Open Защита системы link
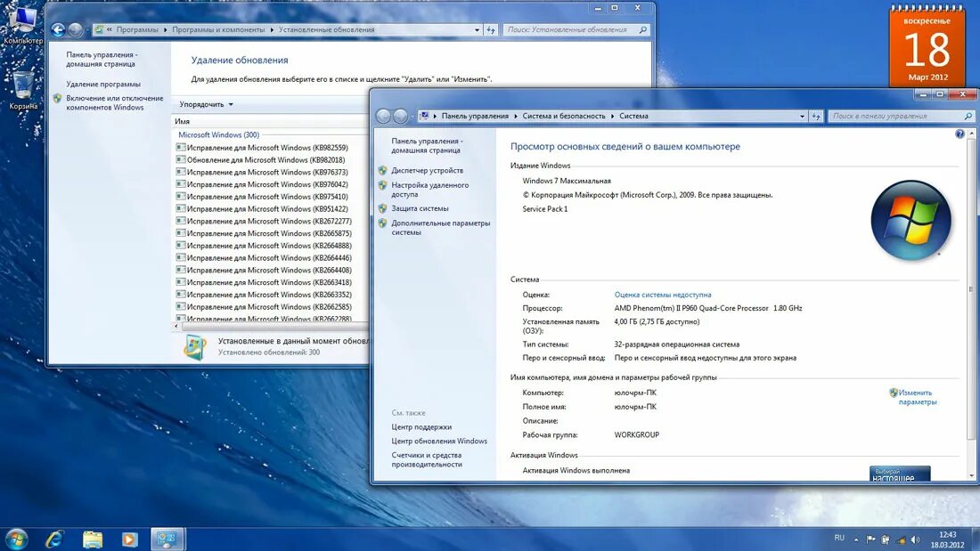This screenshot has height=551, width=980. coord(420,208)
